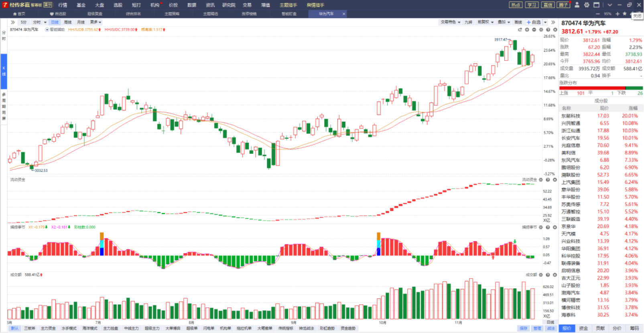Click the plus zoom icon above main chart
Screen dimensions: 644x333
(527, 30)
